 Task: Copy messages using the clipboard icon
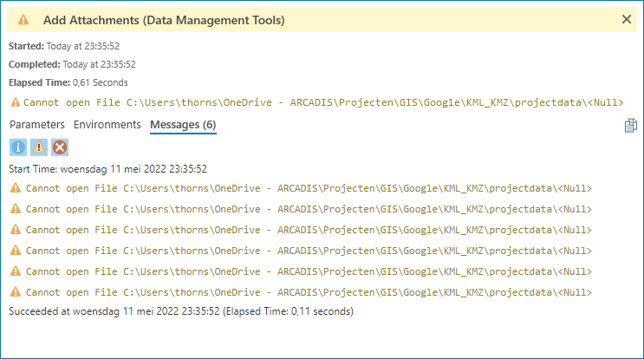click(630, 126)
